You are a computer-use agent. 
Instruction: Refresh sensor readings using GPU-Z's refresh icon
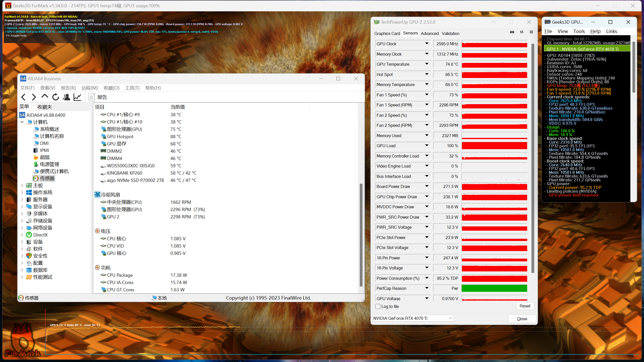click(522, 32)
